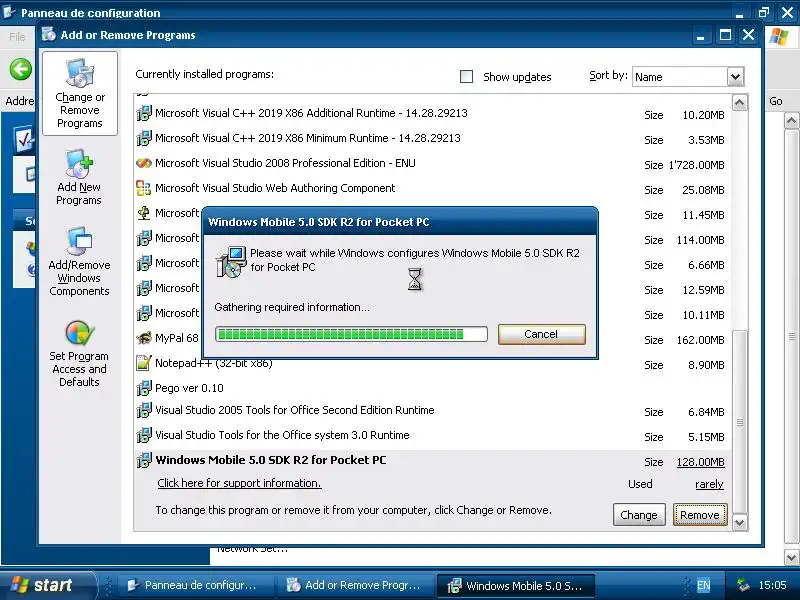Switch to Windows Mobile 5.0 SDK taskbar button

pos(516,585)
